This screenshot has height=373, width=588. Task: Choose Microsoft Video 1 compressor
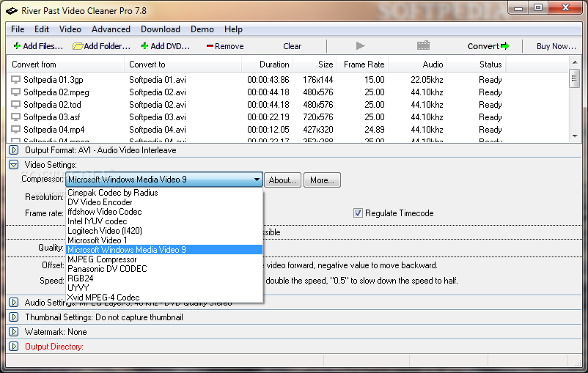pos(164,240)
